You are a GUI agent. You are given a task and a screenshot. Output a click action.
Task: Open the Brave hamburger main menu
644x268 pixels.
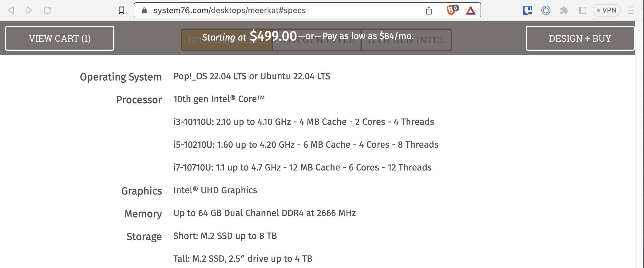[631, 11]
